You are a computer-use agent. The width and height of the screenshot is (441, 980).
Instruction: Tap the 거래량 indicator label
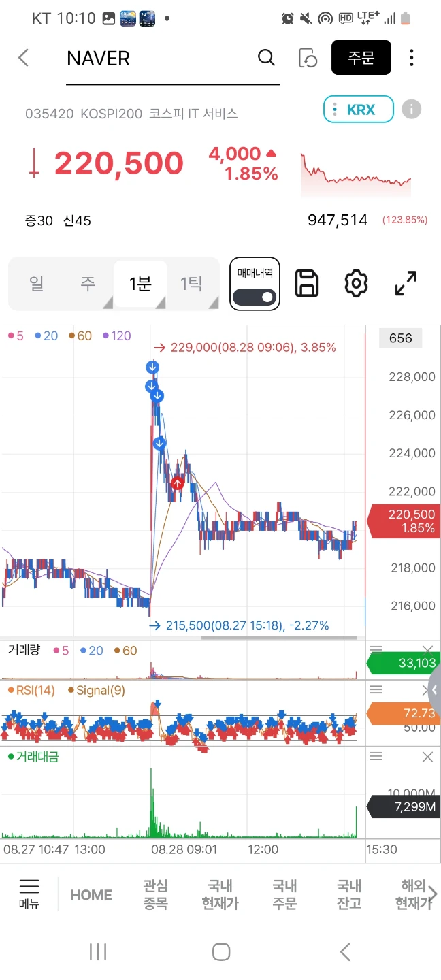point(24,651)
